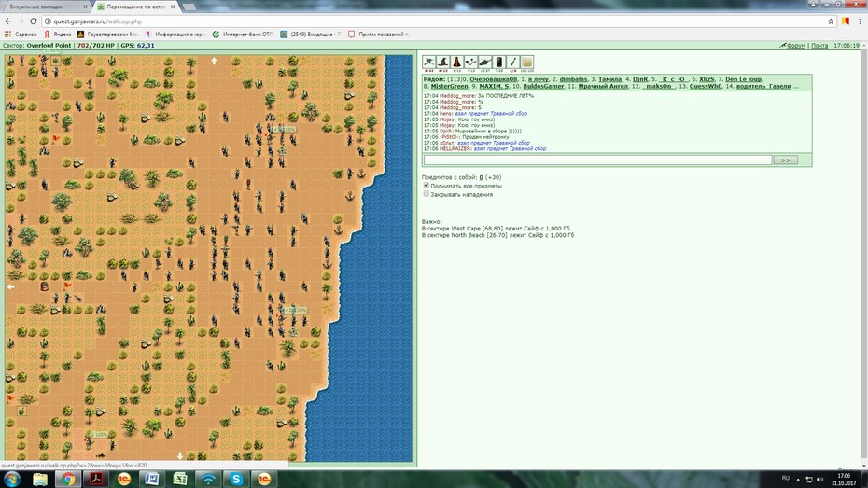This screenshot has height=488, width=868.
Task: Move west using the white left arrow
Action: [10, 286]
